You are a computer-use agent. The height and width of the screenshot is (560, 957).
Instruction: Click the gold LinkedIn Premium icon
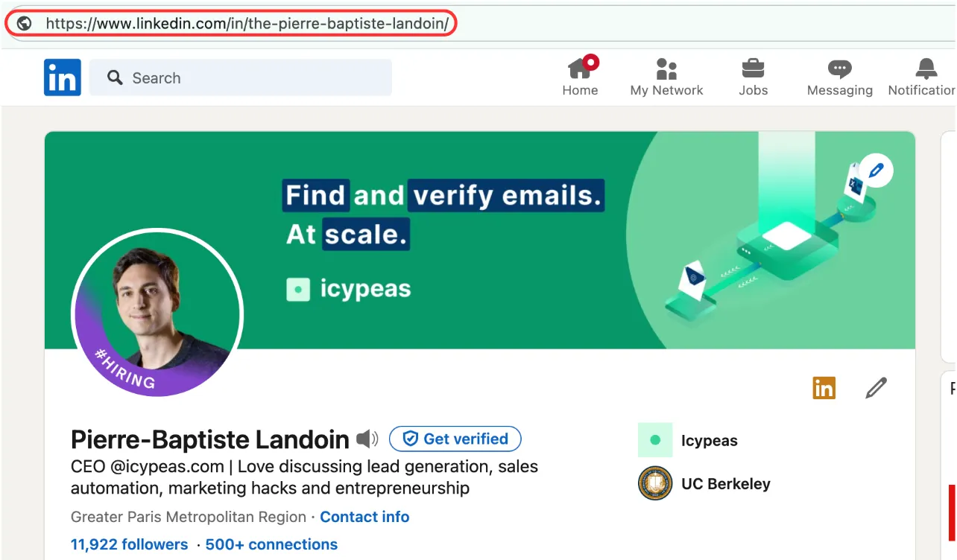[824, 388]
